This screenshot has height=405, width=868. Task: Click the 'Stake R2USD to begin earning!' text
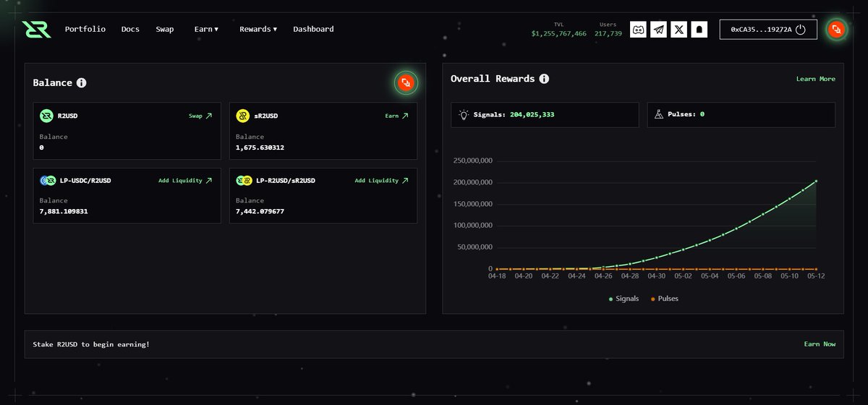(x=91, y=344)
